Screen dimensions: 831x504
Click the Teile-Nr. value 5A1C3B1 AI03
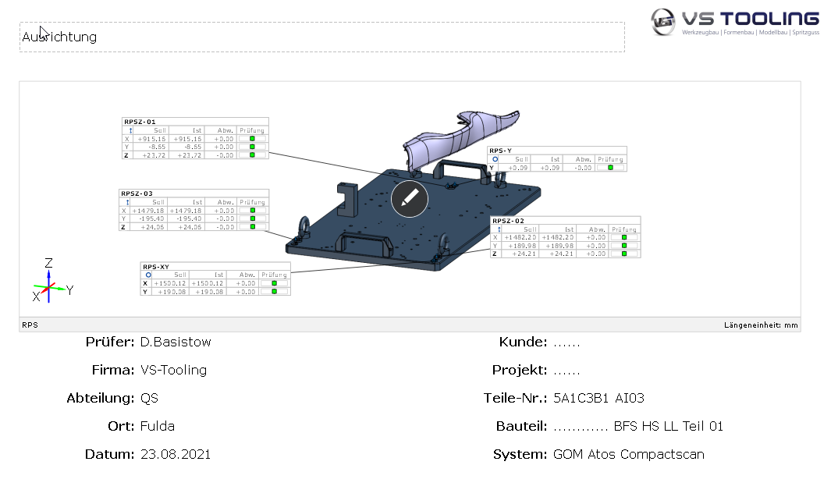pyautogui.click(x=598, y=398)
